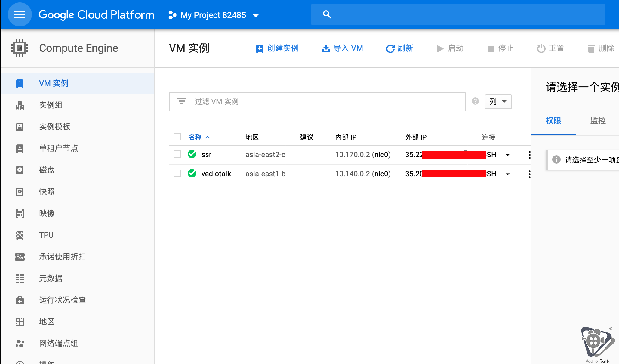Open 快照 in the sidebar
Image resolution: width=619 pixels, height=364 pixels.
point(78,192)
